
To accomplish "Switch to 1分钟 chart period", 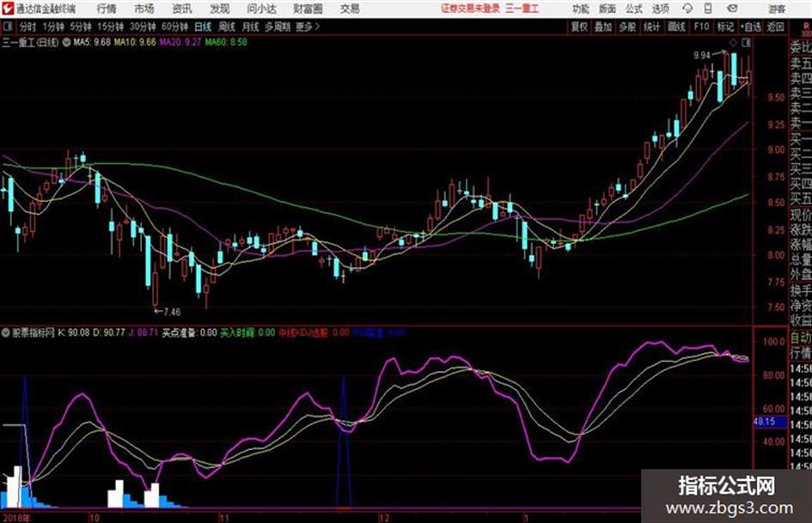I will [52, 27].
